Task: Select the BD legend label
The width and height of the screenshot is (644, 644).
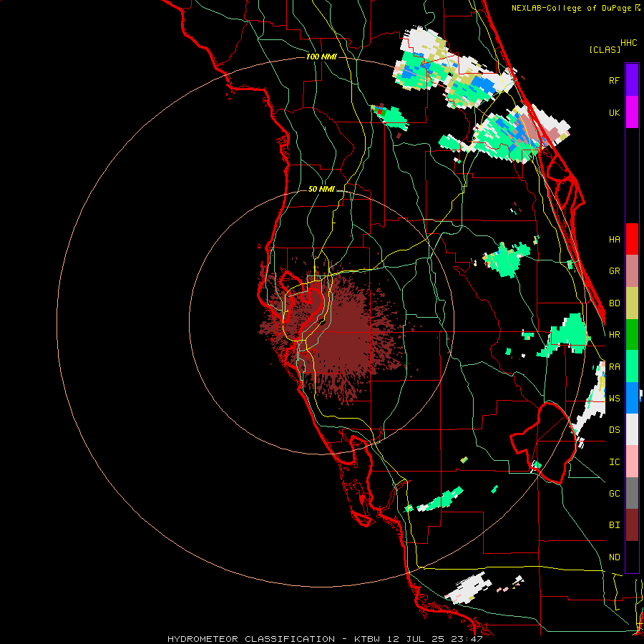Action: [615, 303]
